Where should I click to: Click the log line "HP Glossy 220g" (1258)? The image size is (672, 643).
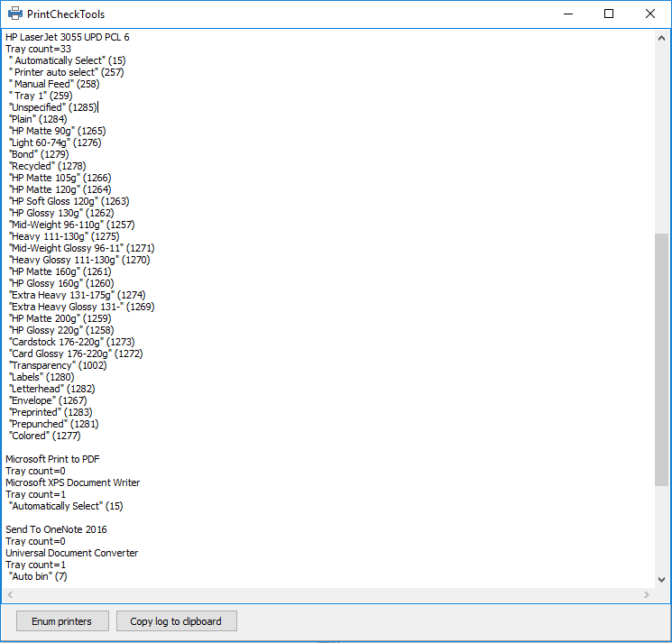tap(61, 330)
